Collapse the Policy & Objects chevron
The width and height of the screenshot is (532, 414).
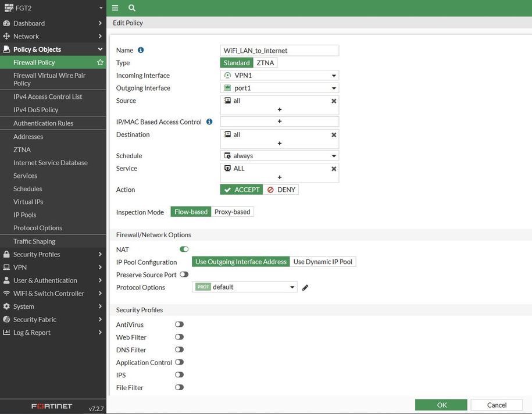pos(100,49)
